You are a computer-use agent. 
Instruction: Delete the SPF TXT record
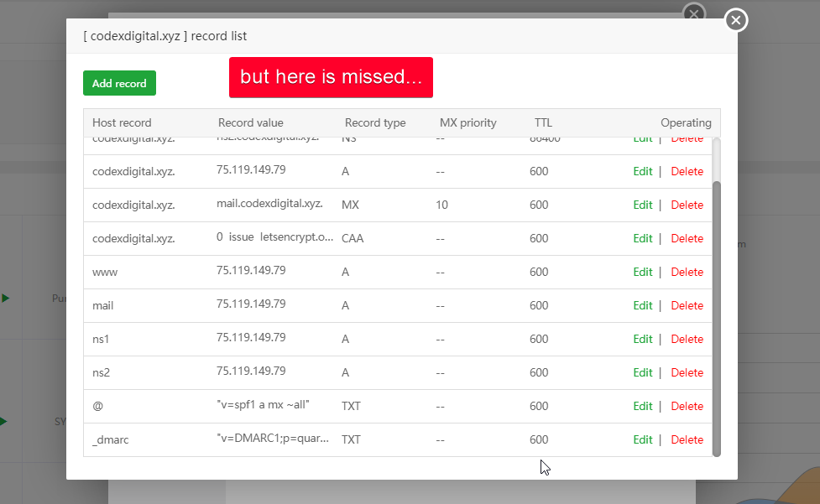[x=687, y=406]
